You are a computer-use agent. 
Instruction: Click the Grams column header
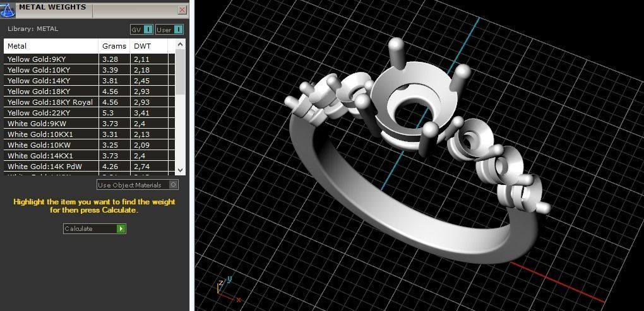click(x=114, y=46)
